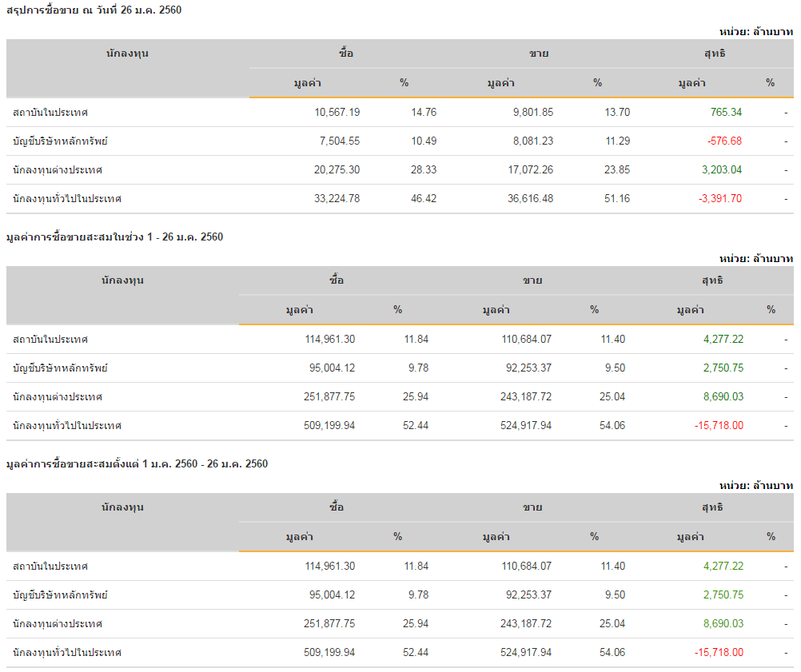Click sell value 92,253.37 in the second table
This screenshot has width=801, height=672.
click(x=528, y=368)
